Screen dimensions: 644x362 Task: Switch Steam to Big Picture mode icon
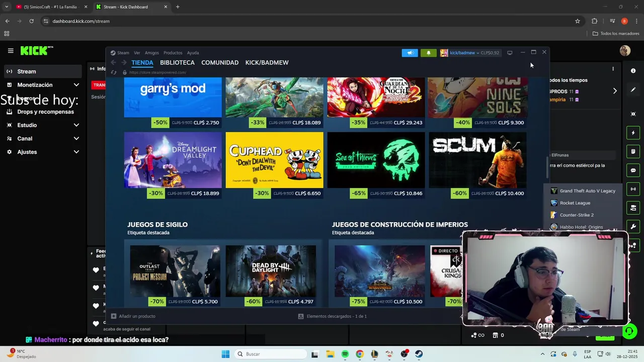(x=510, y=53)
